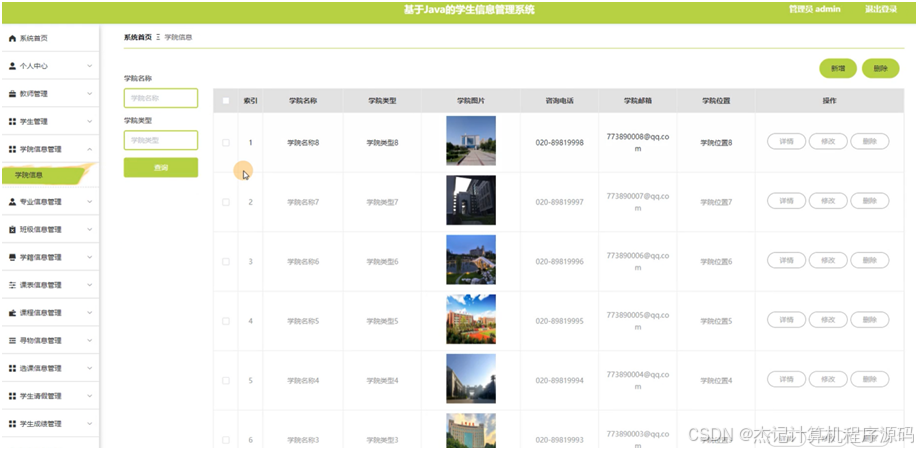This screenshot has height=450, width=918.
Task: Expand the 个人中心 menu chevron
Action: tap(90, 66)
